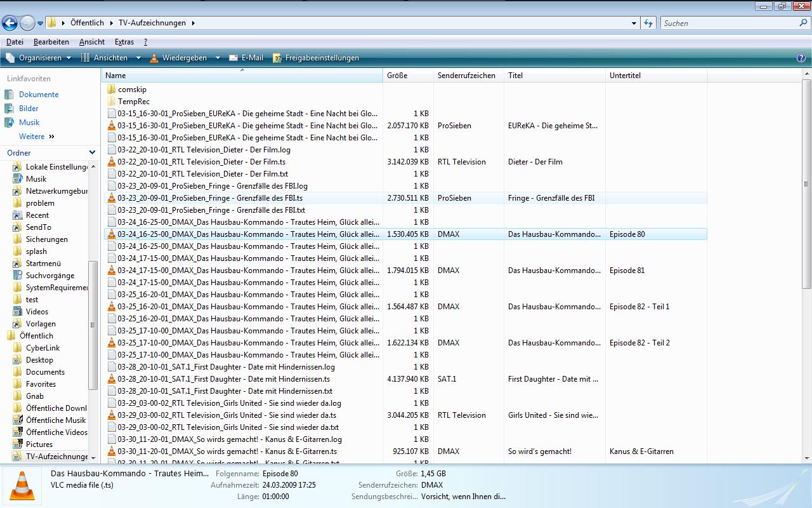Click the Videos shortcut icon in tree
812x508 pixels.
(x=18, y=312)
